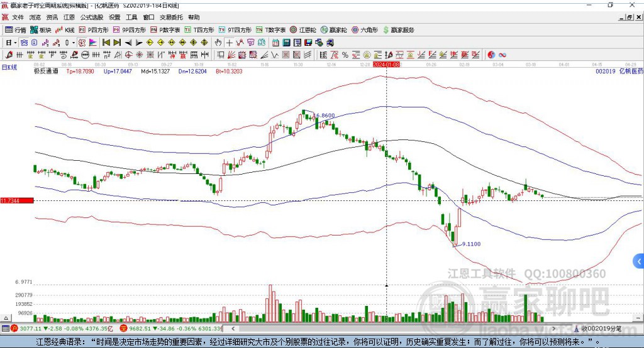The width and height of the screenshot is (644, 348).
Task: Switch to K线 candlestick chart
Action: 65,30
